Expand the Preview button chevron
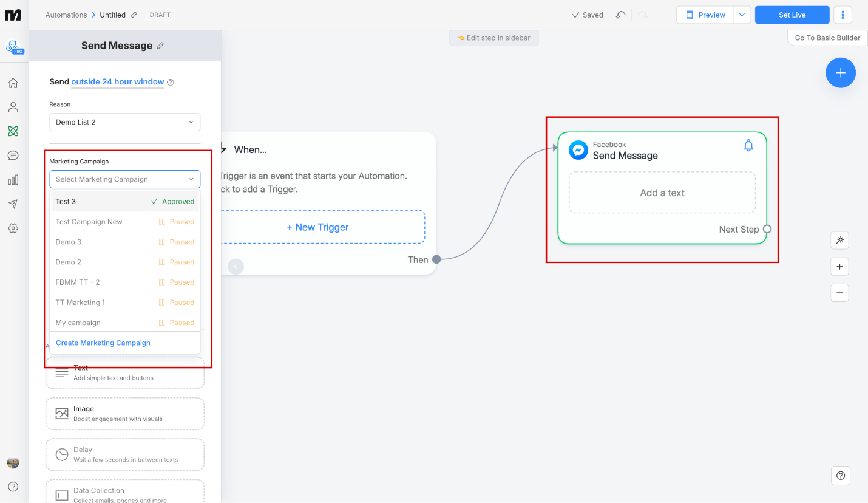The height and width of the screenshot is (503, 868). point(742,14)
